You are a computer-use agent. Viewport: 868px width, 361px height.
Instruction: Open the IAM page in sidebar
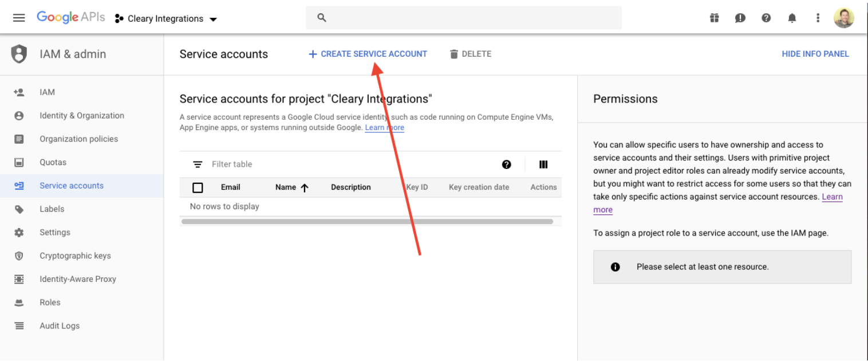pyautogui.click(x=47, y=92)
